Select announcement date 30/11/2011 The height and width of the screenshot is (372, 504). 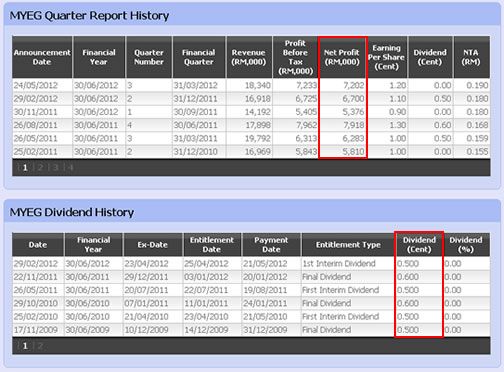pos(36,112)
